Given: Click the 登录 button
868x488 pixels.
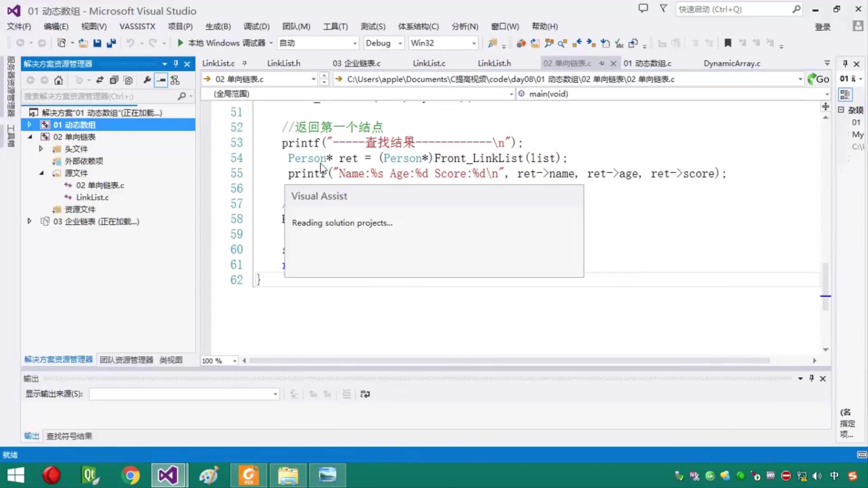Looking at the screenshot, I should pos(823,27).
